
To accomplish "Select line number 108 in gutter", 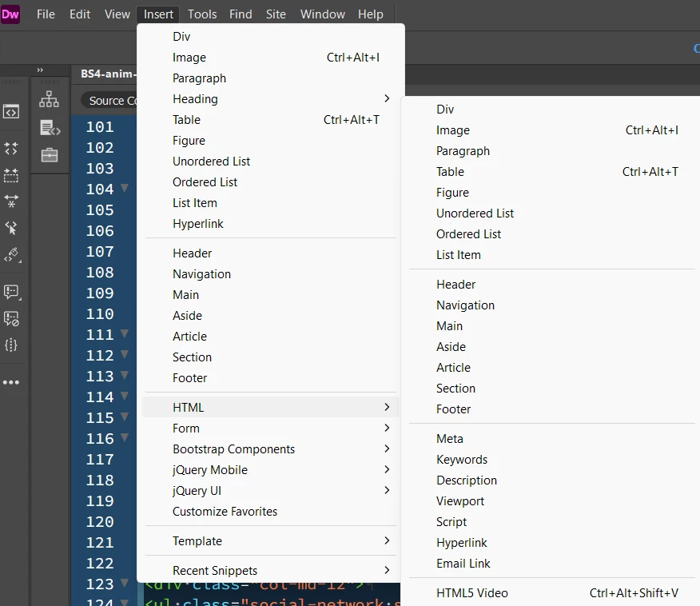I will tap(100, 273).
